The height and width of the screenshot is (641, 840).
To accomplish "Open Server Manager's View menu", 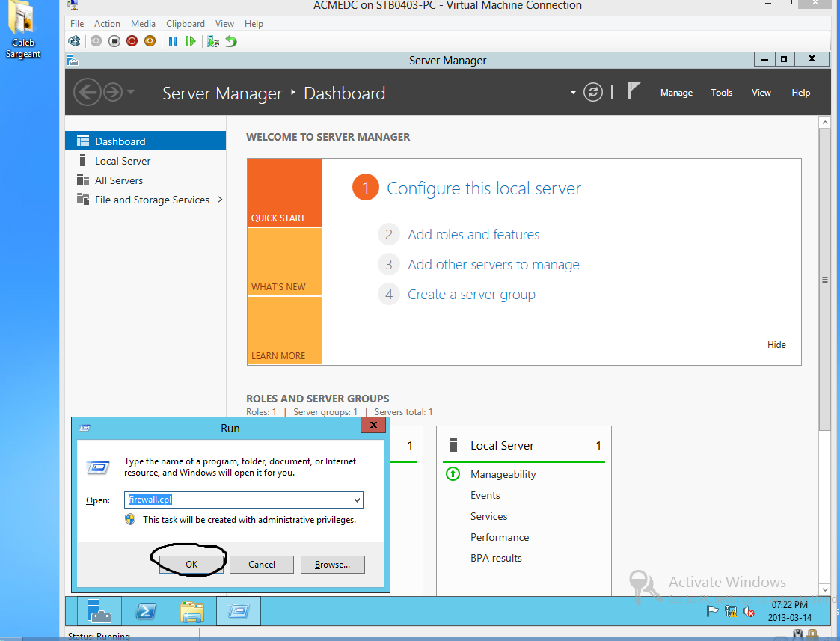I will tap(761, 93).
